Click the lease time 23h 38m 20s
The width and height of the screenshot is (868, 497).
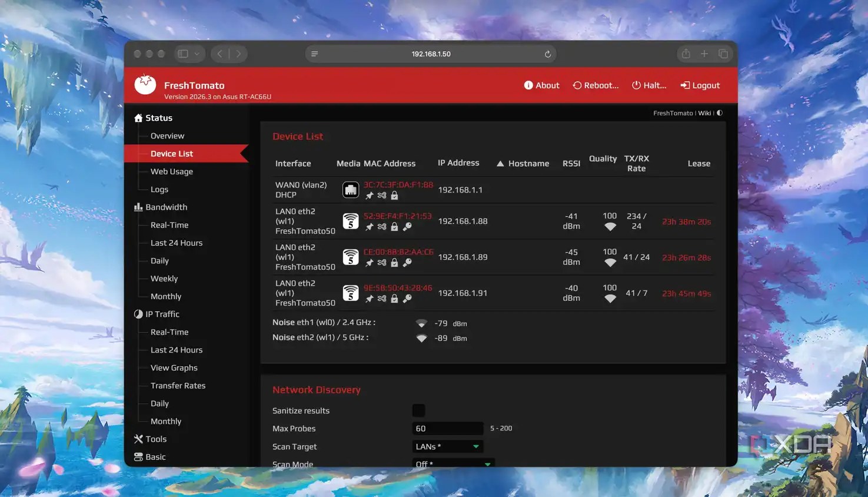(x=686, y=222)
